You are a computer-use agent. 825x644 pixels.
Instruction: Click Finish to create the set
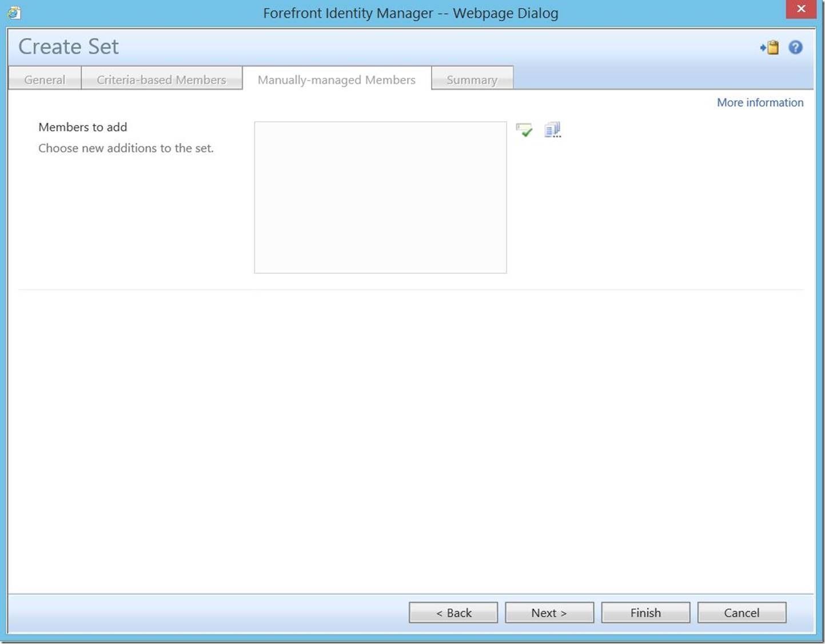(x=645, y=613)
